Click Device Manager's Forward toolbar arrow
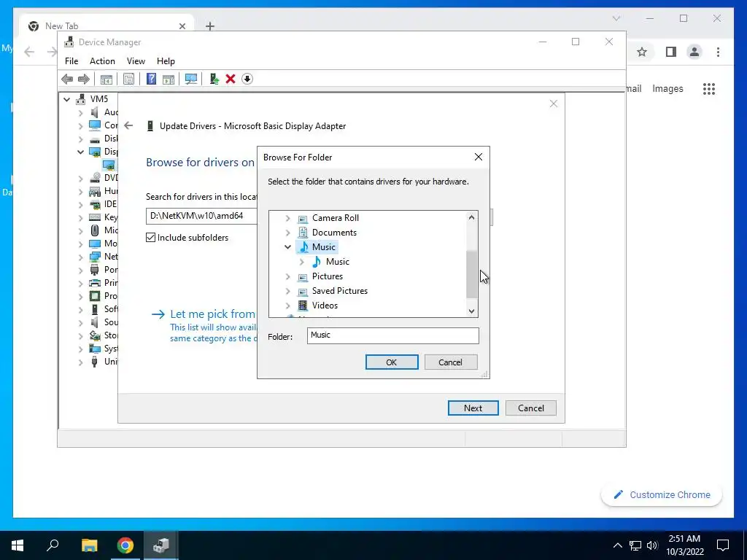 pyautogui.click(x=83, y=79)
